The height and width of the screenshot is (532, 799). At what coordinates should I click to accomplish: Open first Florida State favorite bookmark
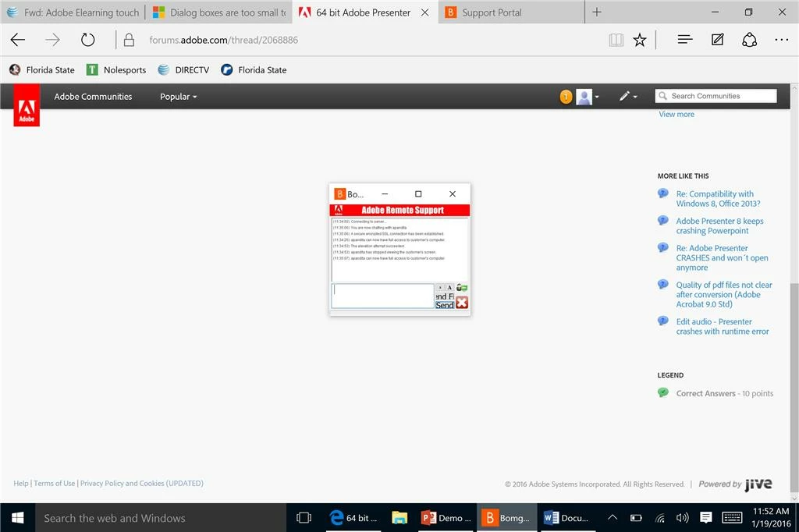(42, 69)
